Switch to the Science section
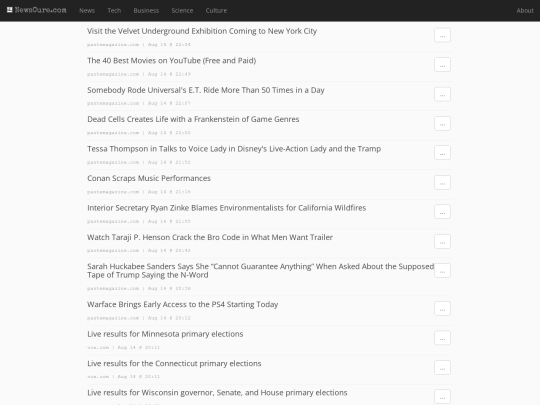 click(182, 11)
